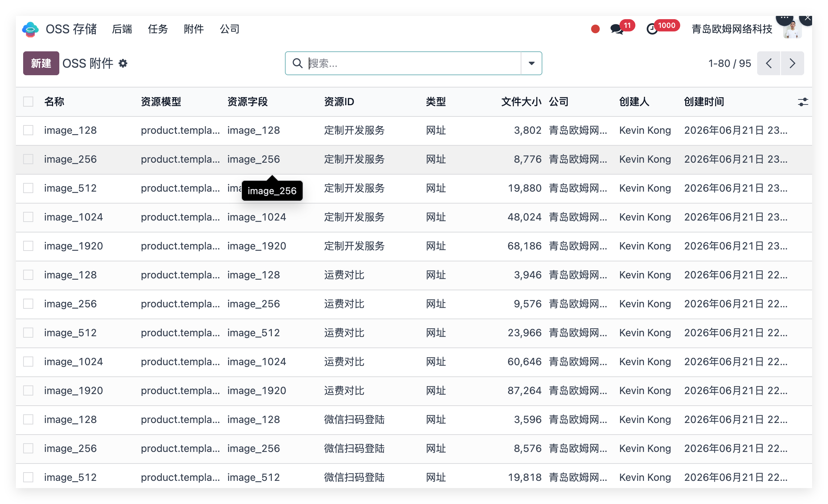Sort by the 文件大小 column header

[521, 102]
